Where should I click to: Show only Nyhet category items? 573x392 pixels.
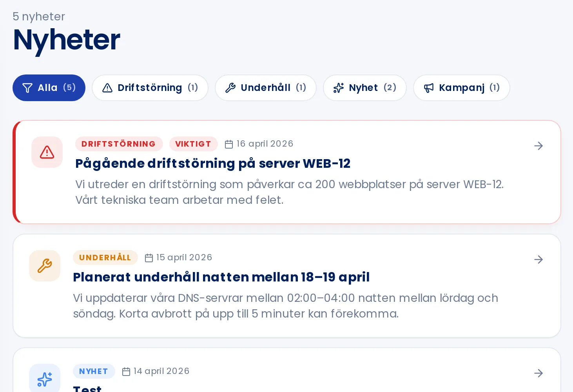(365, 88)
